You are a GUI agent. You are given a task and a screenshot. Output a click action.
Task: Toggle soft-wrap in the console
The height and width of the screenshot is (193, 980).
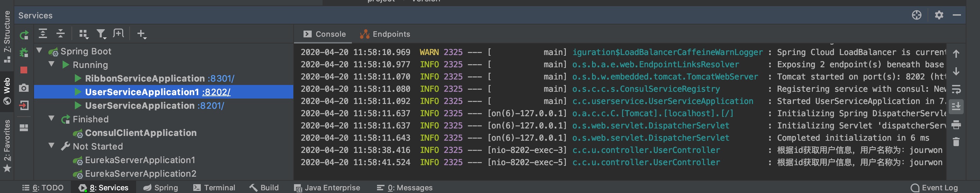[955, 89]
